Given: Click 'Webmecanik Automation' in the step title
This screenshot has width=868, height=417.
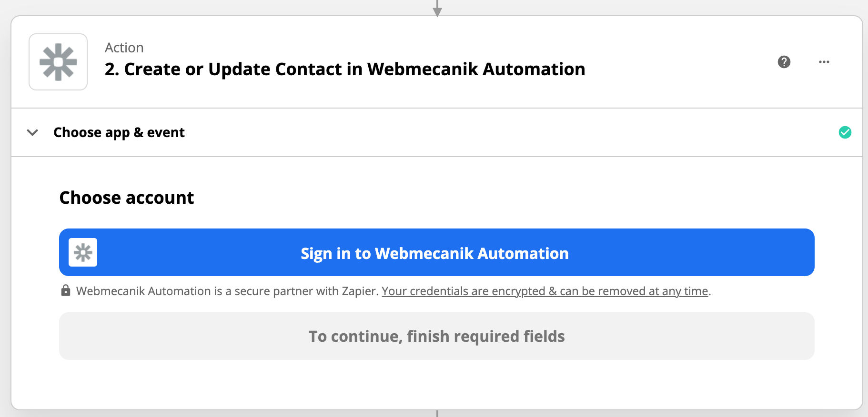Looking at the screenshot, I should click(476, 69).
